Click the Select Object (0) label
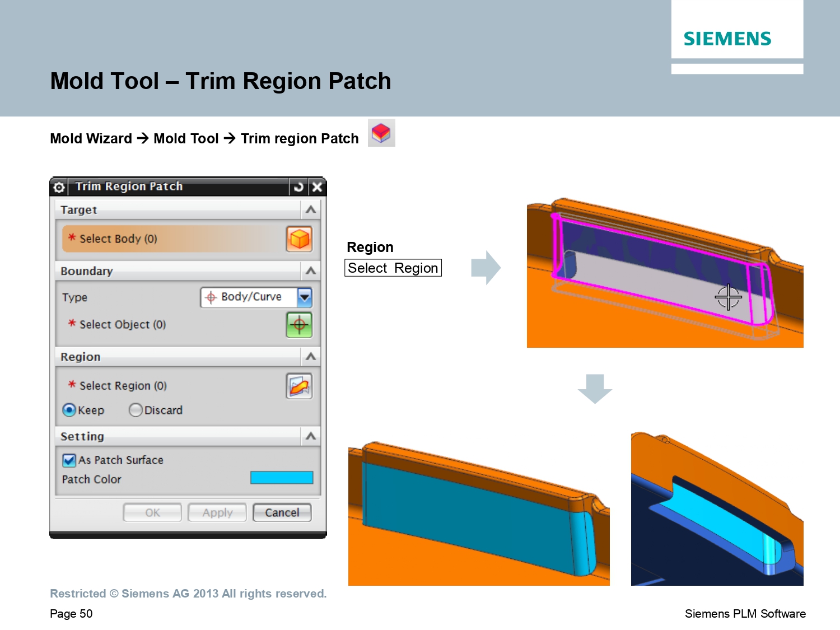 (x=123, y=325)
